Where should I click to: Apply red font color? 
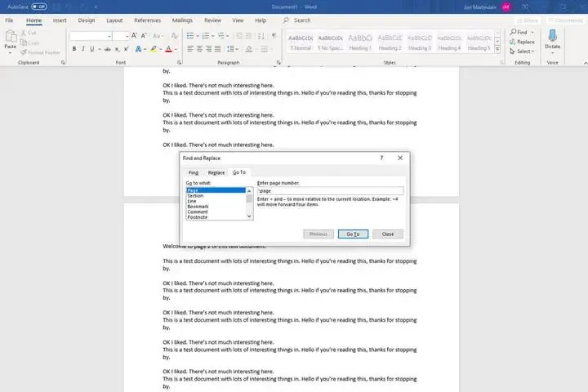[169, 49]
